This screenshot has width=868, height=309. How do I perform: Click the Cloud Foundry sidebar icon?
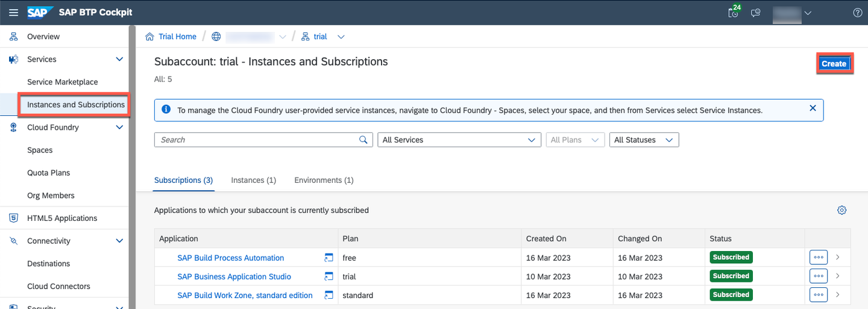(13, 127)
